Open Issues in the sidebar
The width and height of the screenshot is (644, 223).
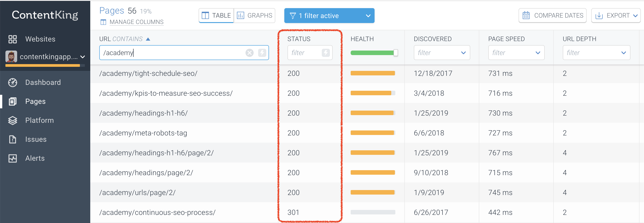point(36,139)
